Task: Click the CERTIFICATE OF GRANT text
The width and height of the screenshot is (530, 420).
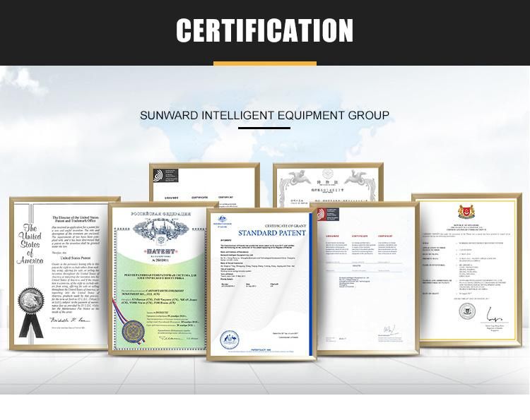Action: 285,226
